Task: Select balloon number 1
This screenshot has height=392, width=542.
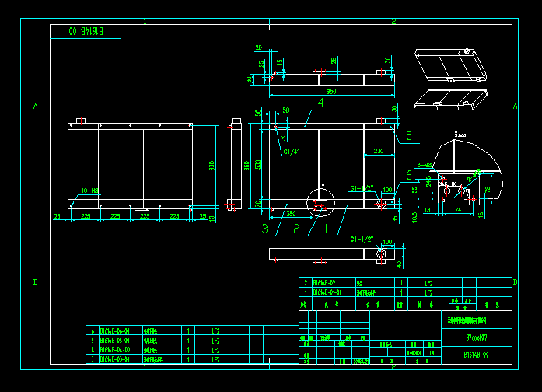Action: coord(326,229)
